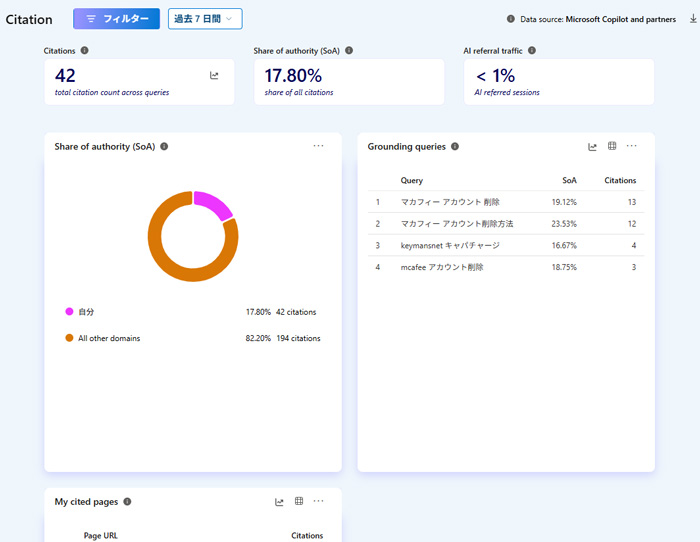Viewport: 700px width, 542px height.
Task: Click info icon beside top Share of authority label
Action: click(x=349, y=50)
